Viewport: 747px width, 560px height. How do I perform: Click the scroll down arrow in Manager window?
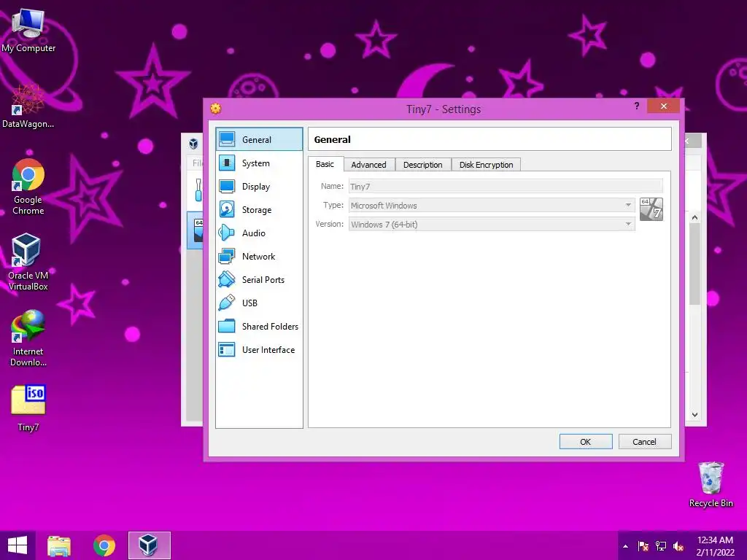[x=694, y=415]
